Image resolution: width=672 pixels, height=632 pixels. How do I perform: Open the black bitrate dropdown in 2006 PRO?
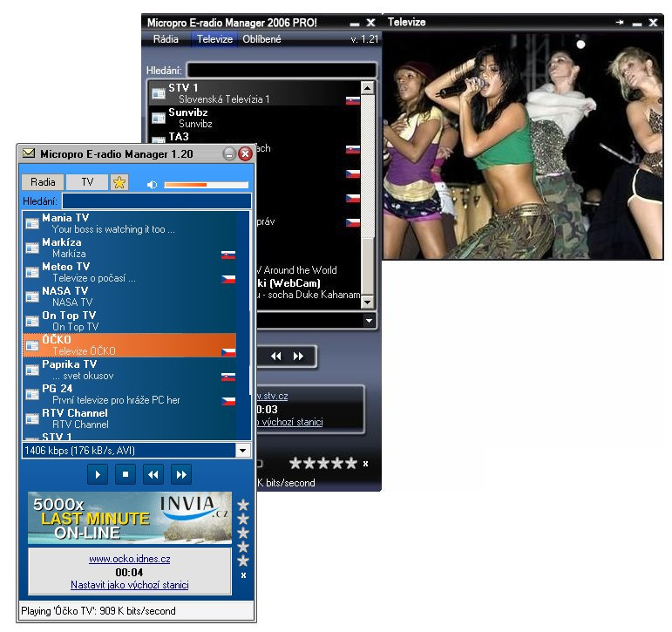coord(369,320)
